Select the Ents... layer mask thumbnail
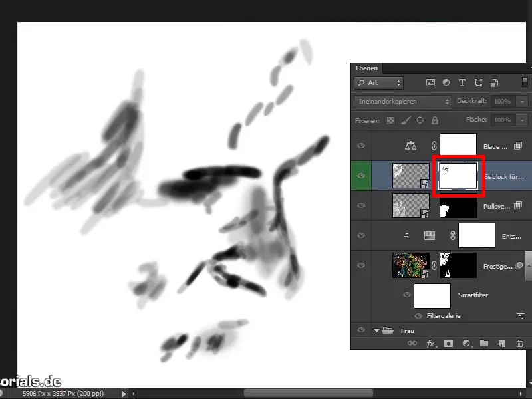This screenshot has height=399, width=532. [x=477, y=235]
